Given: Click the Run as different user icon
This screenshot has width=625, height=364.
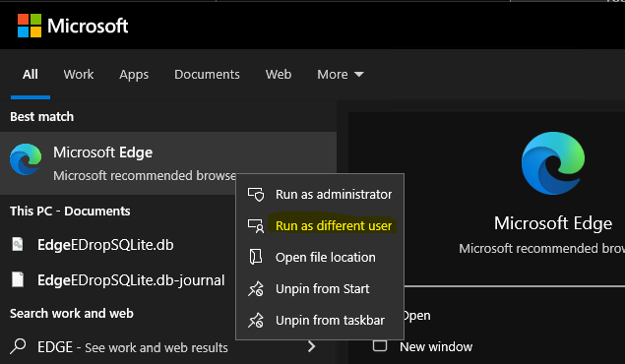Looking at the screenshot, I should [256, 226].
